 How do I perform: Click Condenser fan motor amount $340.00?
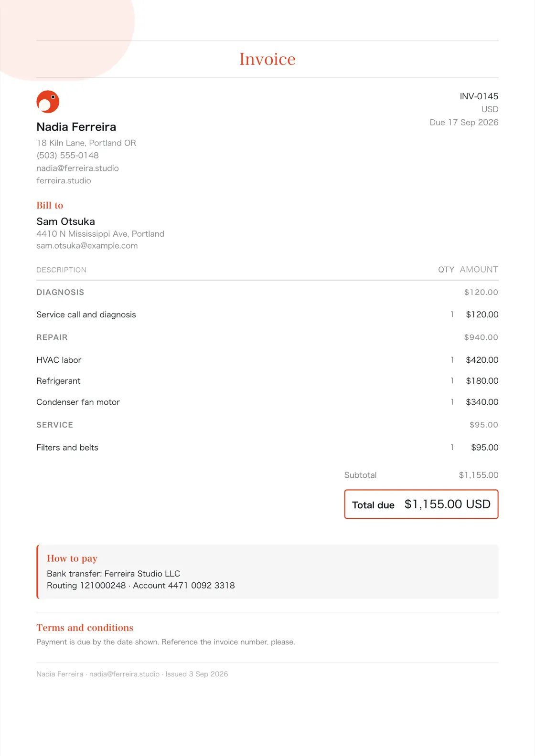coord(482,402)
